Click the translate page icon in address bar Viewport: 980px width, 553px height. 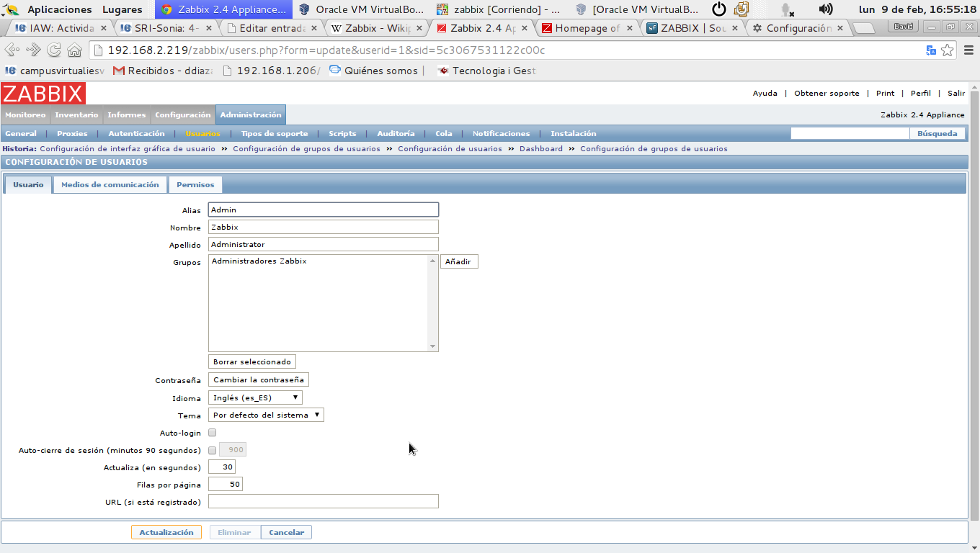pyautogui.click(x=931, y=50)
